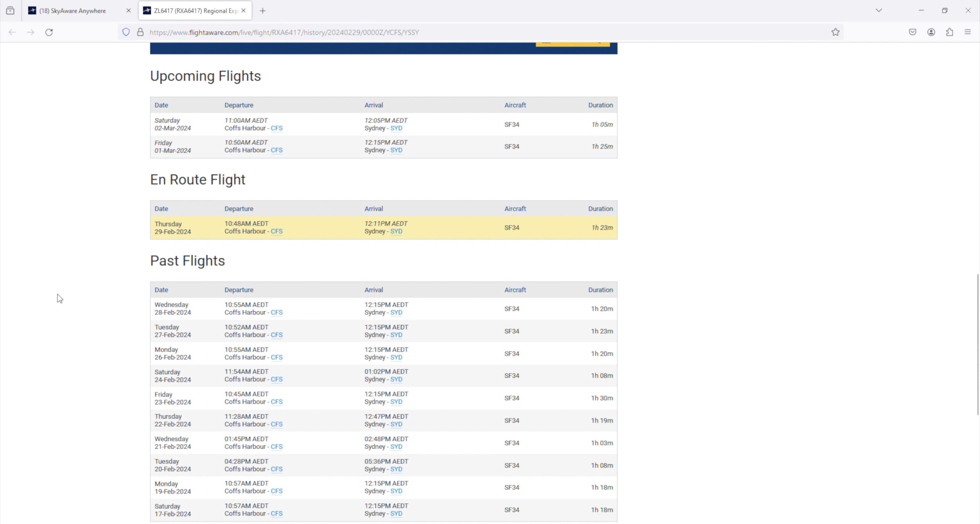
Task: Switch to the SkyAware Anywhere tab
Action: click(73, 11)
